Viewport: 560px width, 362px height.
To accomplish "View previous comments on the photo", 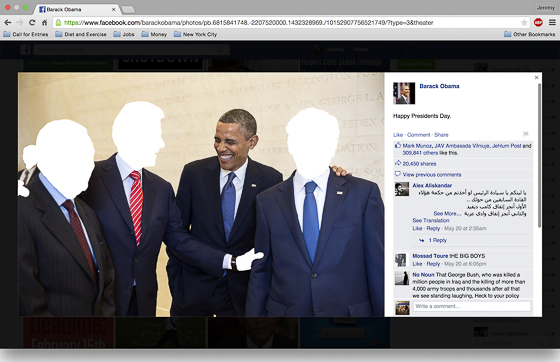I will pos(432,175).
